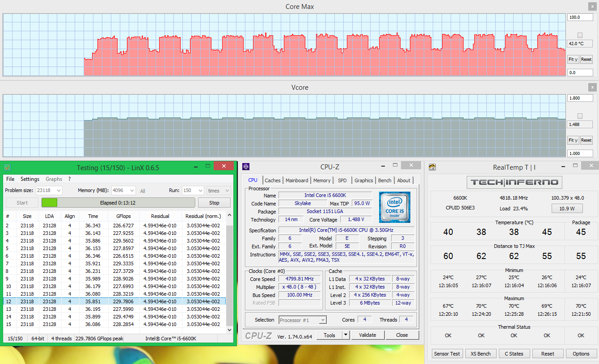Click the LinX window title icon
The width and height of the screenshot is (599, 364).
8,167
